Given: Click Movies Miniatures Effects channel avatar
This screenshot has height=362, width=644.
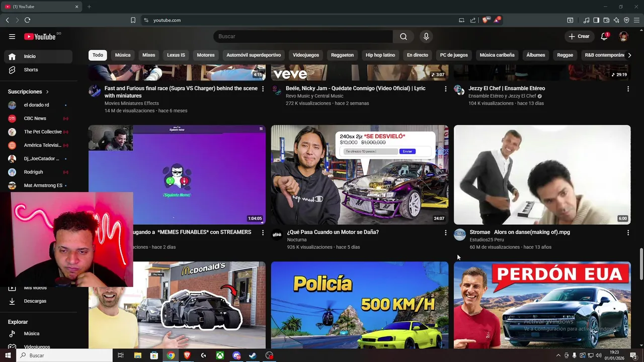Looking at the screenshot, I should tap(95, 91).
